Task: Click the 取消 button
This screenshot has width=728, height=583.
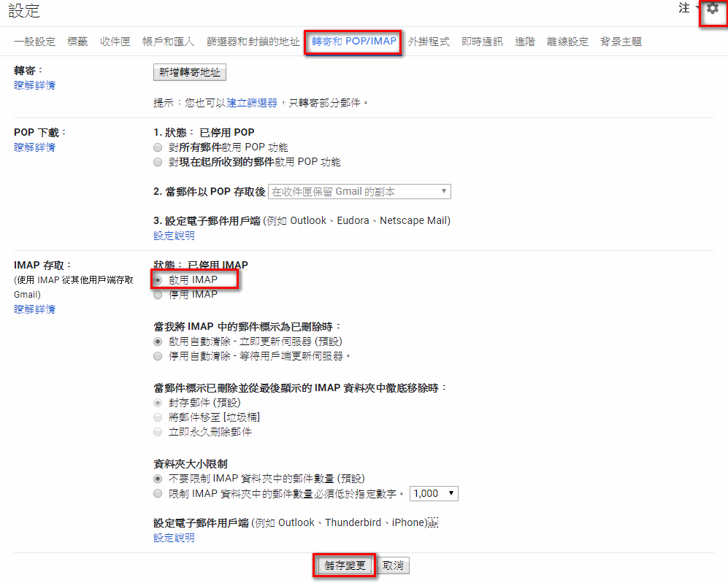Action: pos(394,565)
